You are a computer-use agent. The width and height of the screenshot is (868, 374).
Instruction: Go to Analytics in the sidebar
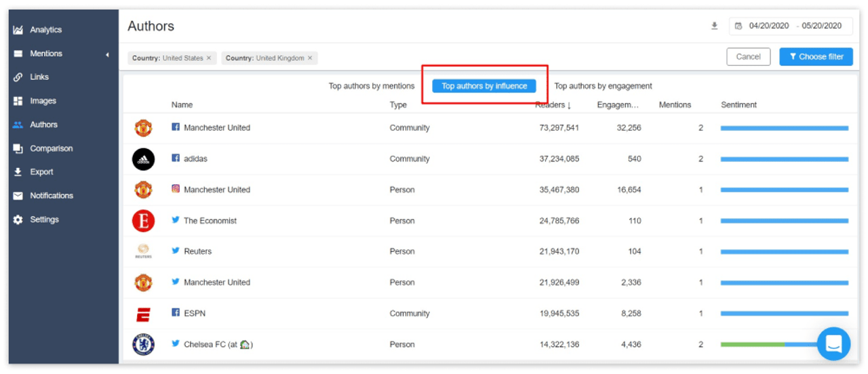click(x=45, y=30)
